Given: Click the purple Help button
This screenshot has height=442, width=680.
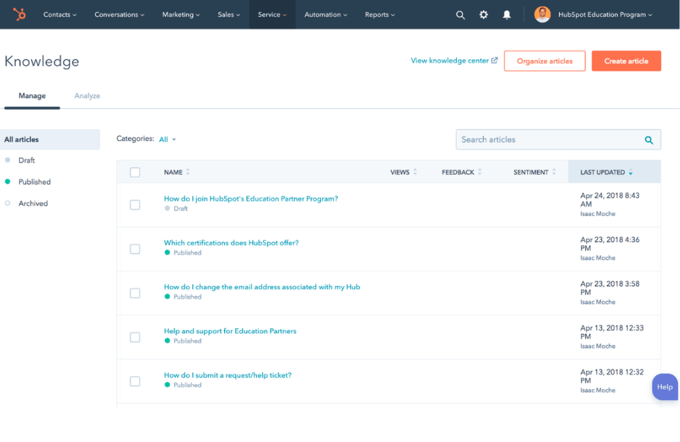Looking at the screenshot, I should click(x=665, y=387).
